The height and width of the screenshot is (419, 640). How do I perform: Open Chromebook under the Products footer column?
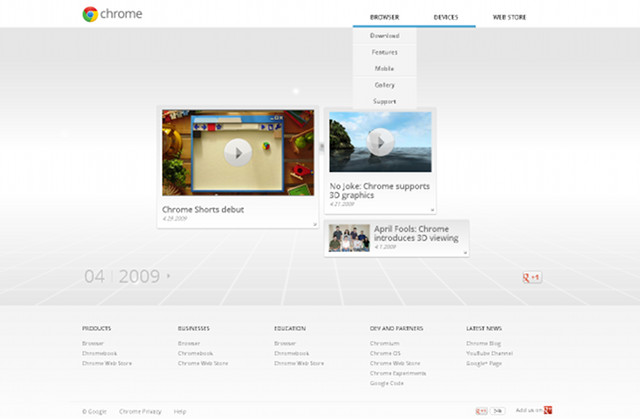point(99,353)
